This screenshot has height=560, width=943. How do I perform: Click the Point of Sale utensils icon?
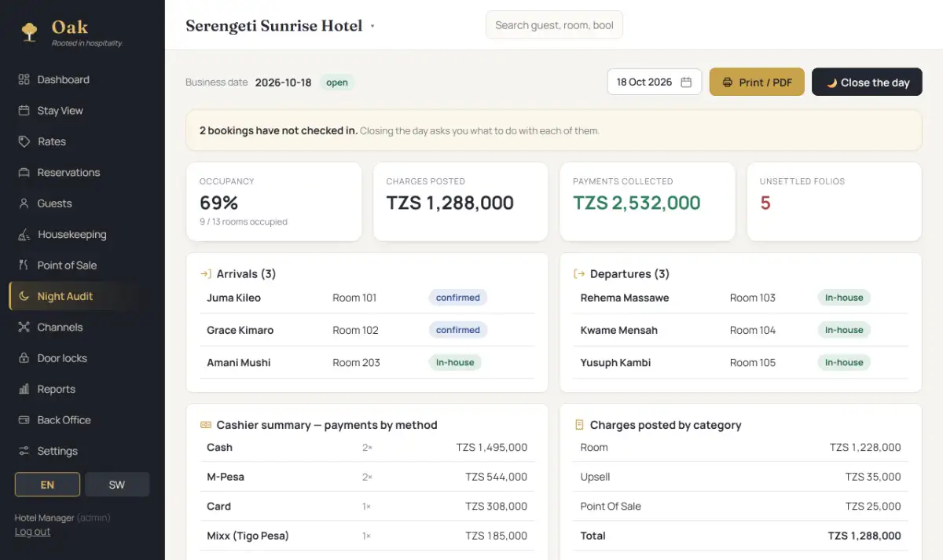pos(24,265)
